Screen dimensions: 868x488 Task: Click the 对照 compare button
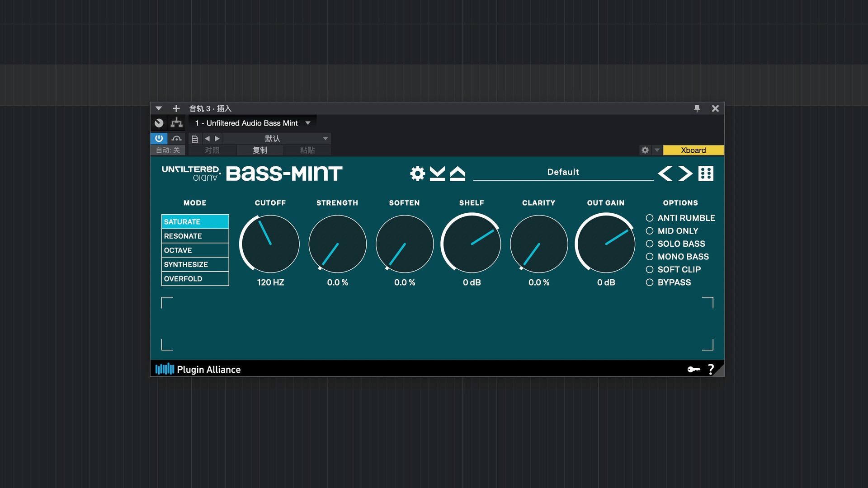212,150
